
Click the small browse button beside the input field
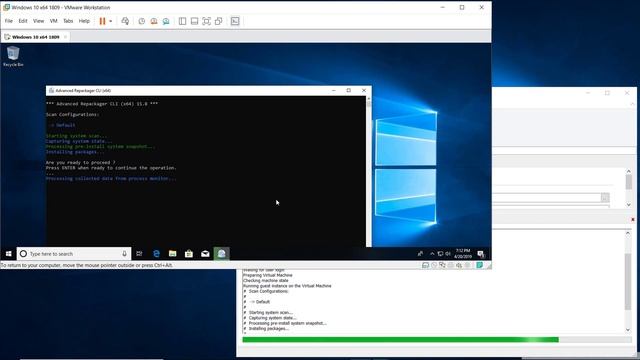[x=605, y=198]
